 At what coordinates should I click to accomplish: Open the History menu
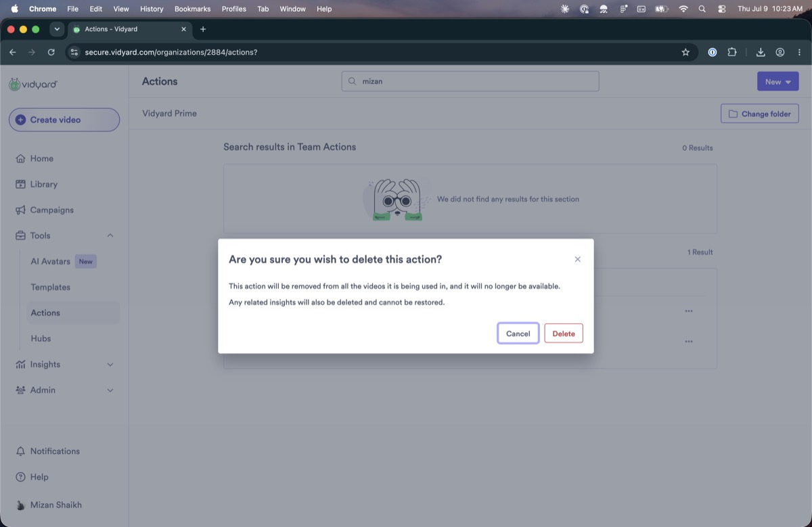click(x=152, y=9)
